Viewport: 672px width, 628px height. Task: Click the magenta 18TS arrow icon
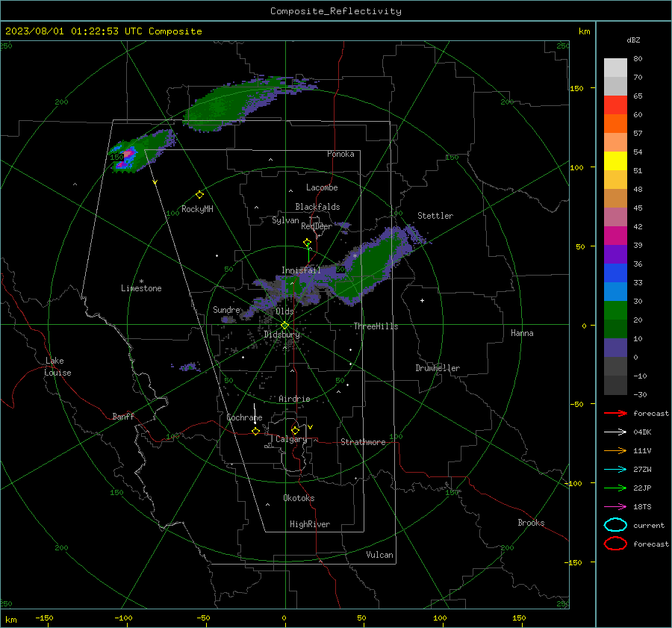click(615, 507)
